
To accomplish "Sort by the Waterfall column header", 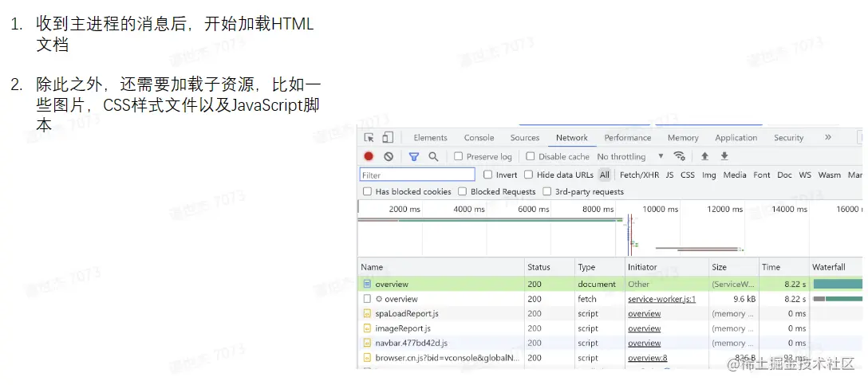I will [x=837, y=267].
